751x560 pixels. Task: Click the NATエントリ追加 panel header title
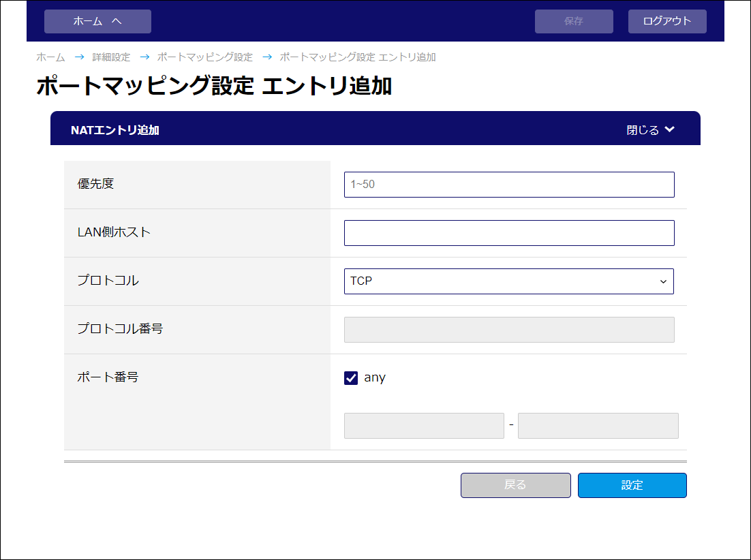pos(115,129)
